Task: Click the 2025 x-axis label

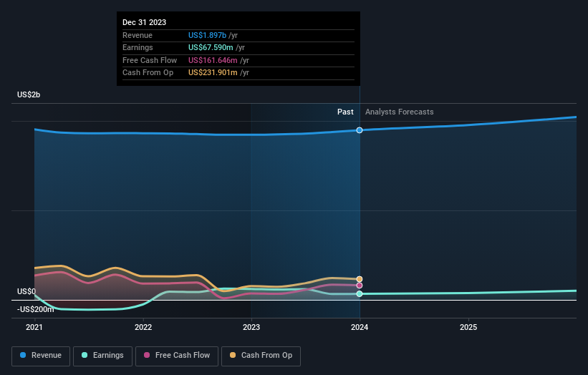Action: click(x=468, y=327)
